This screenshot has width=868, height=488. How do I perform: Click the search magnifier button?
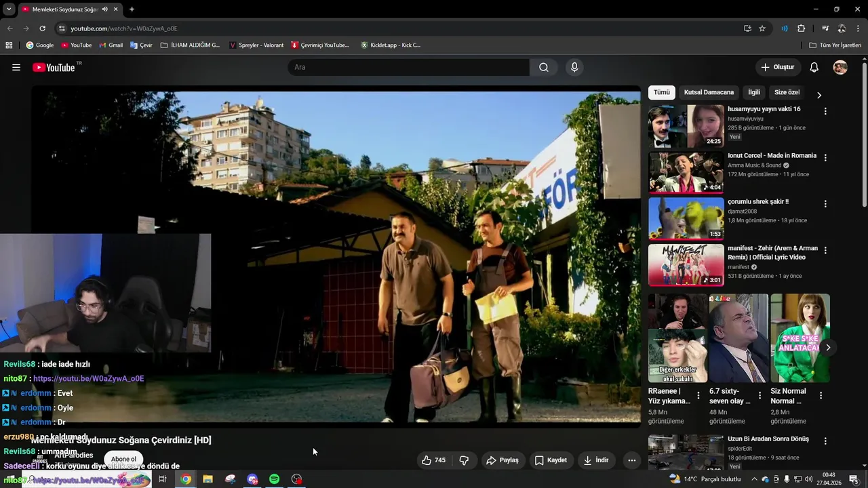pyautogui.click(x=544, y=67)
